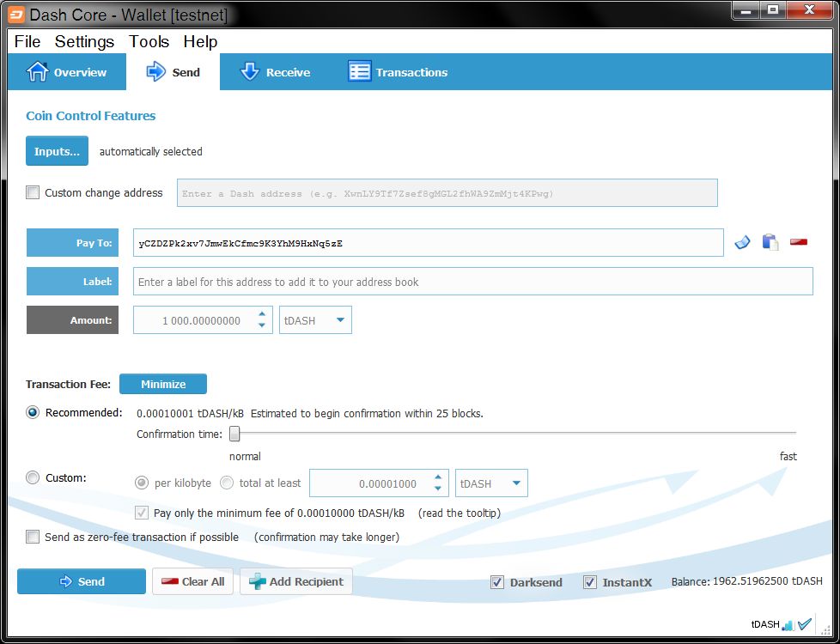
Task: Open the Help menu
Action: pos(200,42)
